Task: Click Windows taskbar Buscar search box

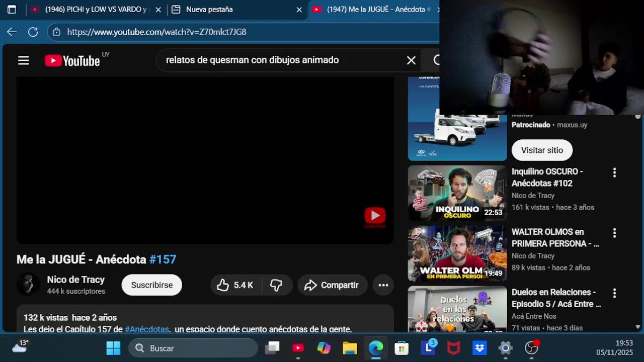Action: (x=193, y=348)
